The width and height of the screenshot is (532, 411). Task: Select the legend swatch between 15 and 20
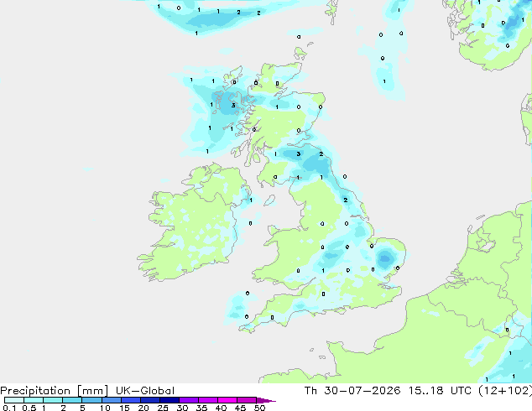pos(130,400)
